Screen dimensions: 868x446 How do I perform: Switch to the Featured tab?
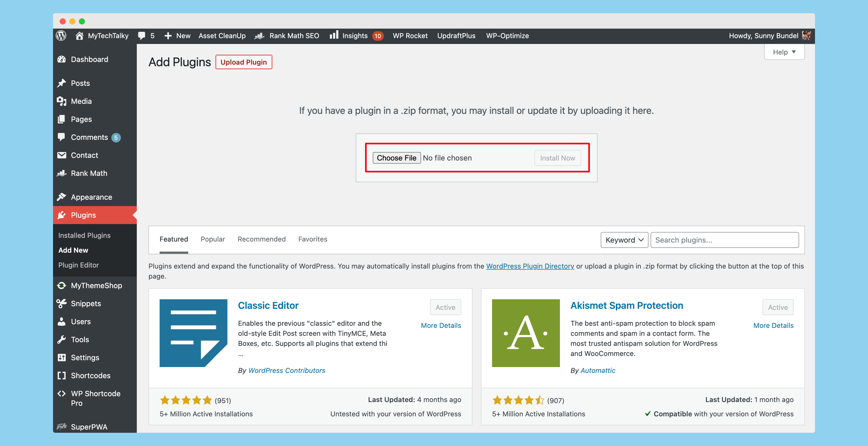174,239
